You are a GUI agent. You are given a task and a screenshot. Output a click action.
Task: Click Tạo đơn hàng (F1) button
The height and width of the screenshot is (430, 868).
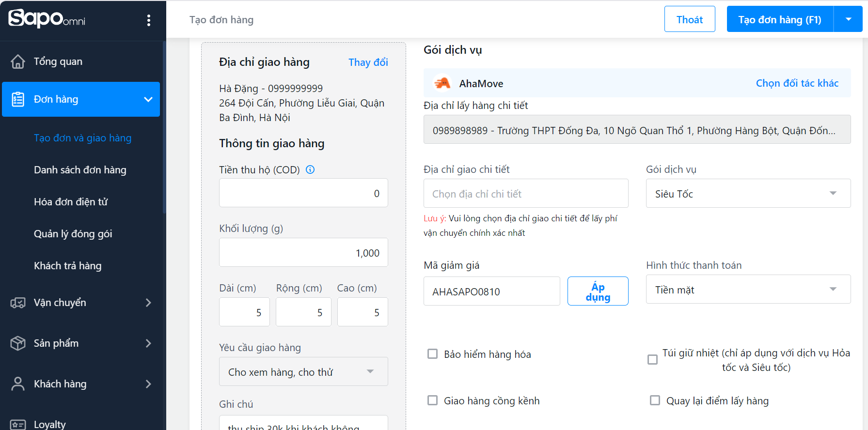[x=780, y=19]
